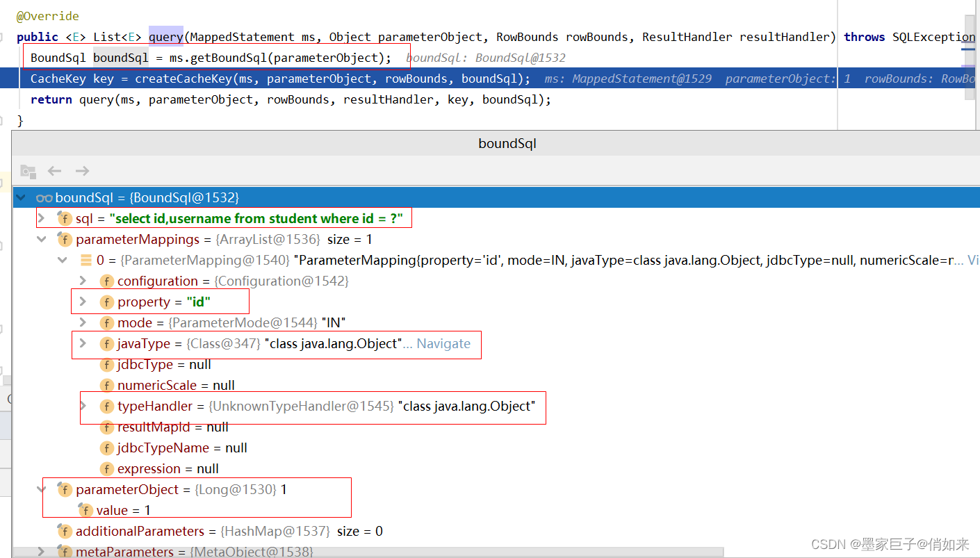Follow the Navigate link beside javaType

(443, 344)
